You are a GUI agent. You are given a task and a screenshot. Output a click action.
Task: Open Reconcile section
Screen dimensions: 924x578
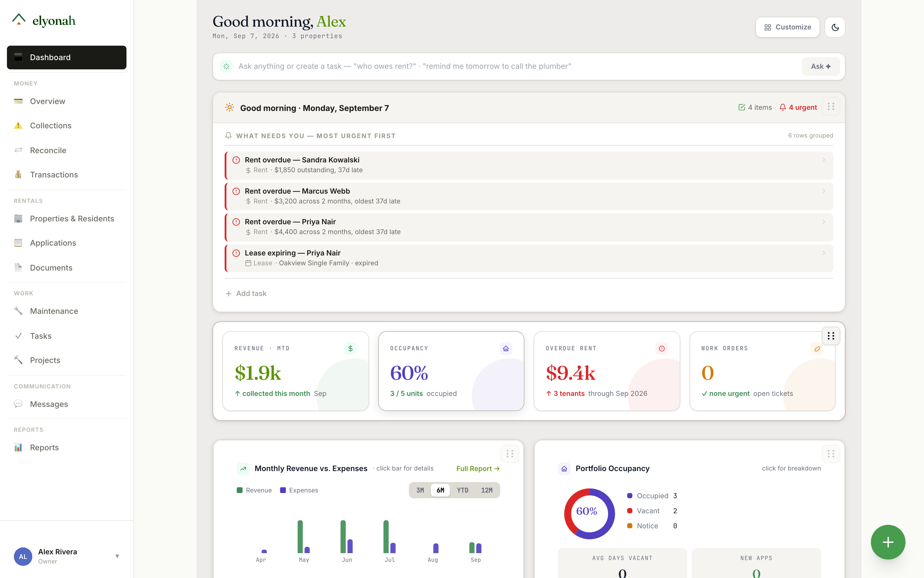point(66,150)
